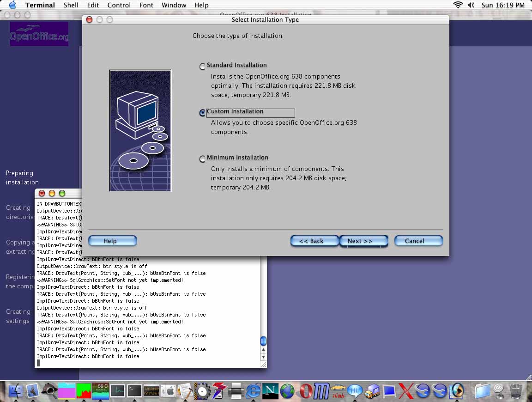This screenshot has width=532, height=402.
Task: Launch Internet Explorer from the Dock
Action: coord(253,391)
